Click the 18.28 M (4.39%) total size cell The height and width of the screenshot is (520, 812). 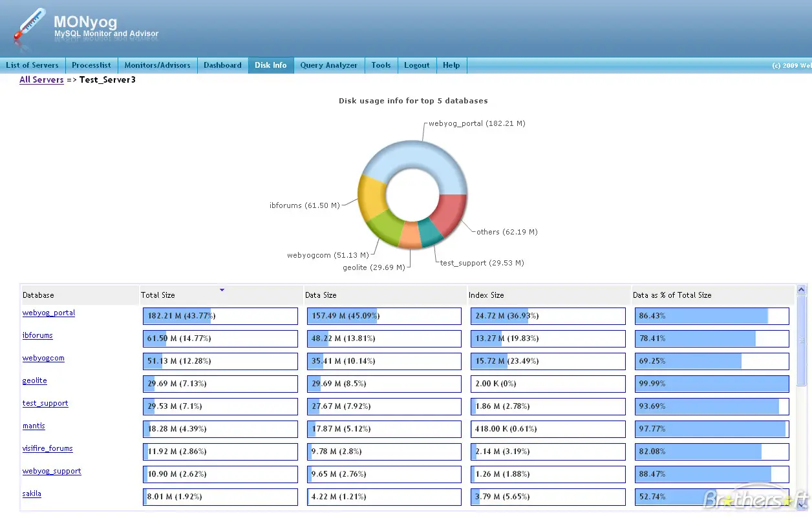(220, 429)
